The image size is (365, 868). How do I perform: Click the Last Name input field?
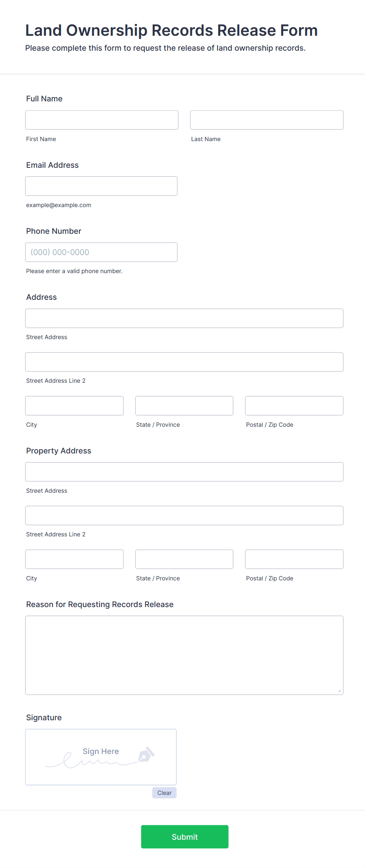[266, 119]
